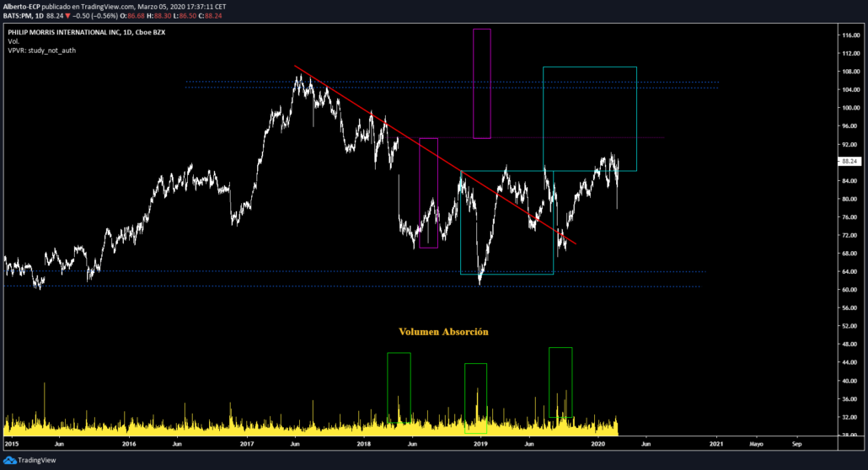Click the 76.00 price axis label

pyautogui.click(x=851, y=217)
